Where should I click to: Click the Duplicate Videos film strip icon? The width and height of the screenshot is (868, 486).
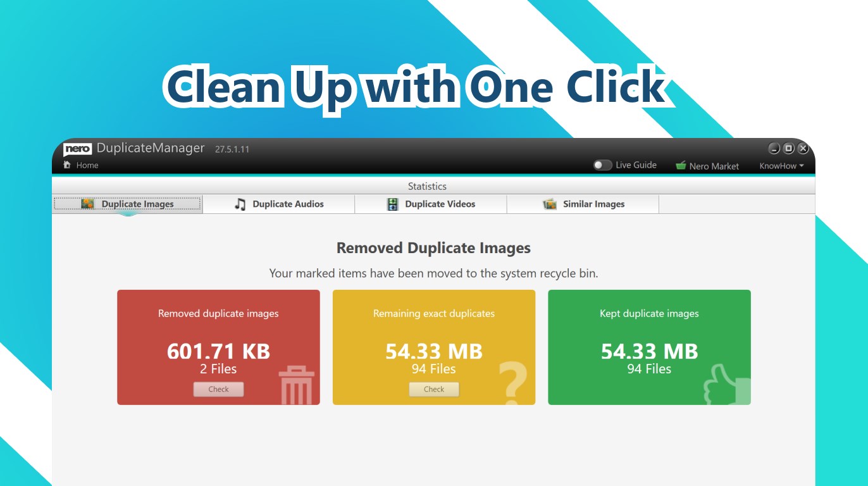(392, 204)
